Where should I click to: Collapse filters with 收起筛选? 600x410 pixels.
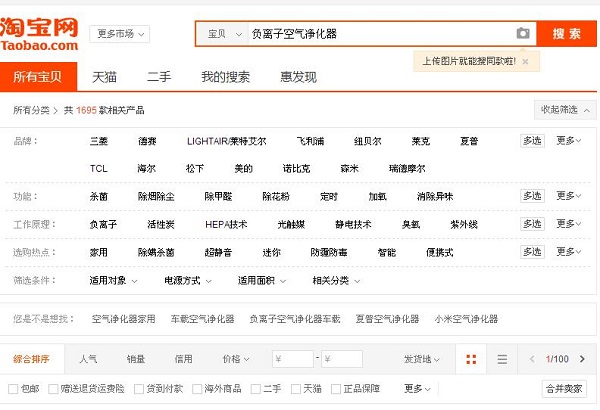click(564, 109)
